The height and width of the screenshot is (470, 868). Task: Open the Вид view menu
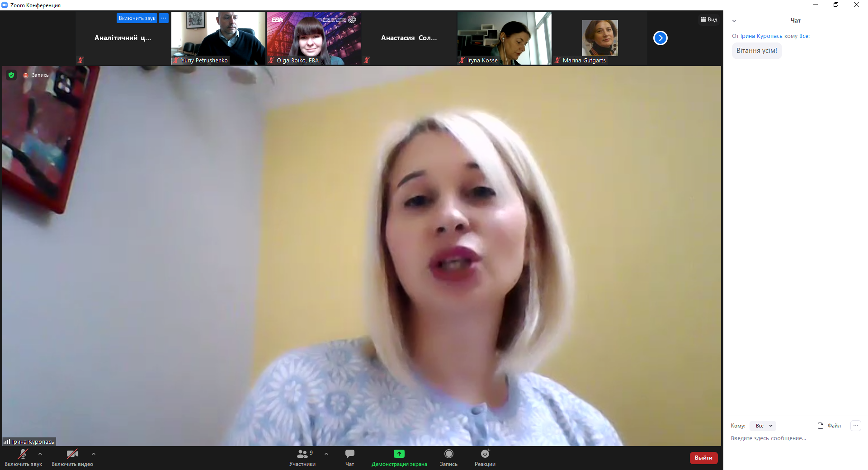point(709,19)
